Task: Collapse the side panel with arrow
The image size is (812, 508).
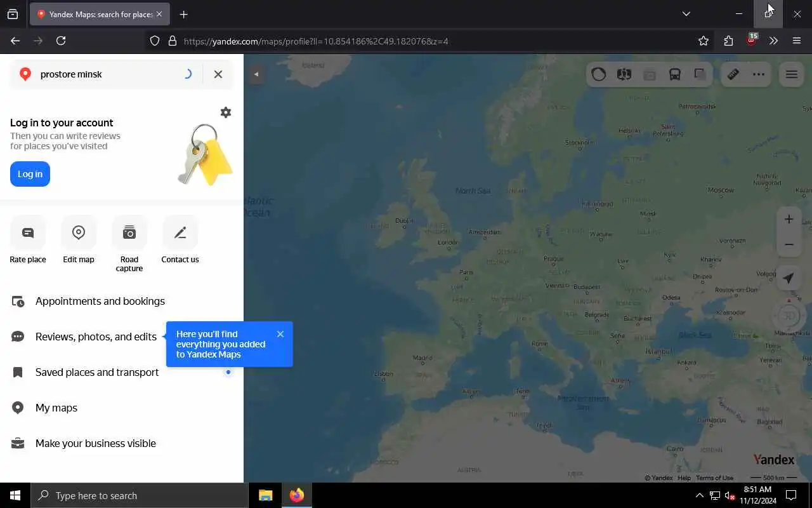Action: pyautogui.click(x=256, y=74)
